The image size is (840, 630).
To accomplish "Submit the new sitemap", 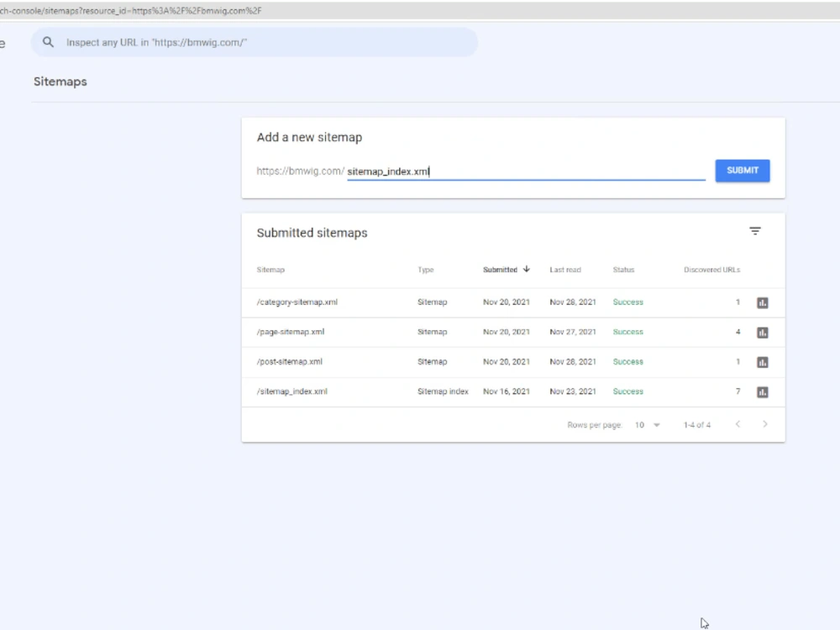I will coord(743,171).
